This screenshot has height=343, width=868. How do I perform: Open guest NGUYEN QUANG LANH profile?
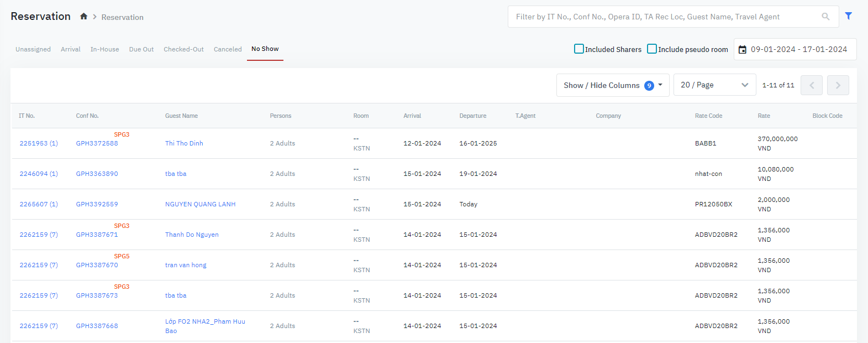tap(200, 204)
